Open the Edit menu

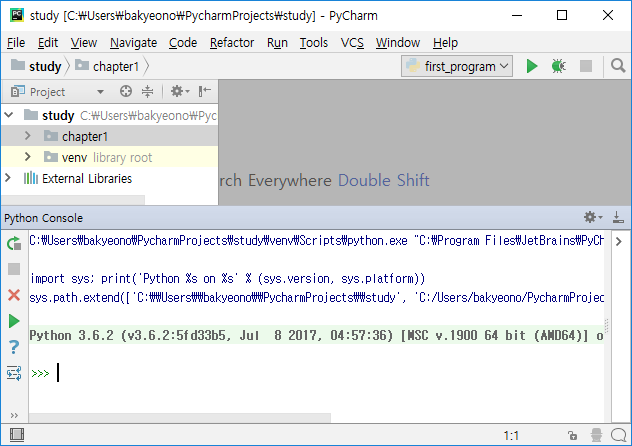(x=48, y=42)
